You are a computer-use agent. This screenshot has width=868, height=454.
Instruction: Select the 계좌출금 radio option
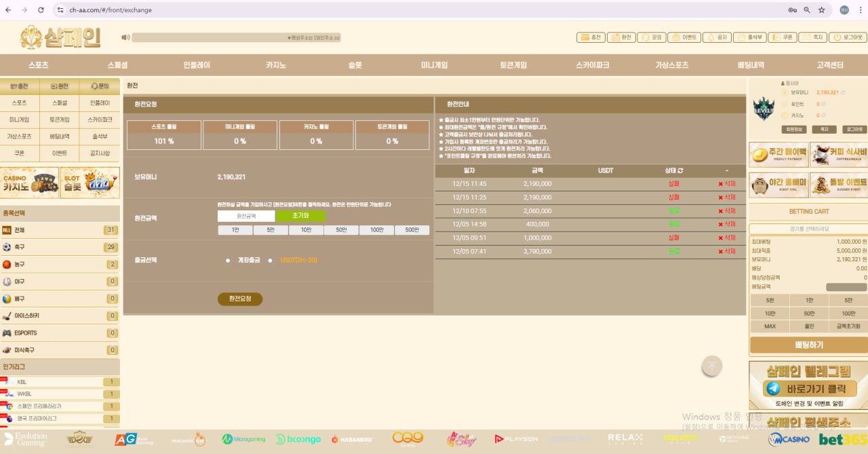228,260
